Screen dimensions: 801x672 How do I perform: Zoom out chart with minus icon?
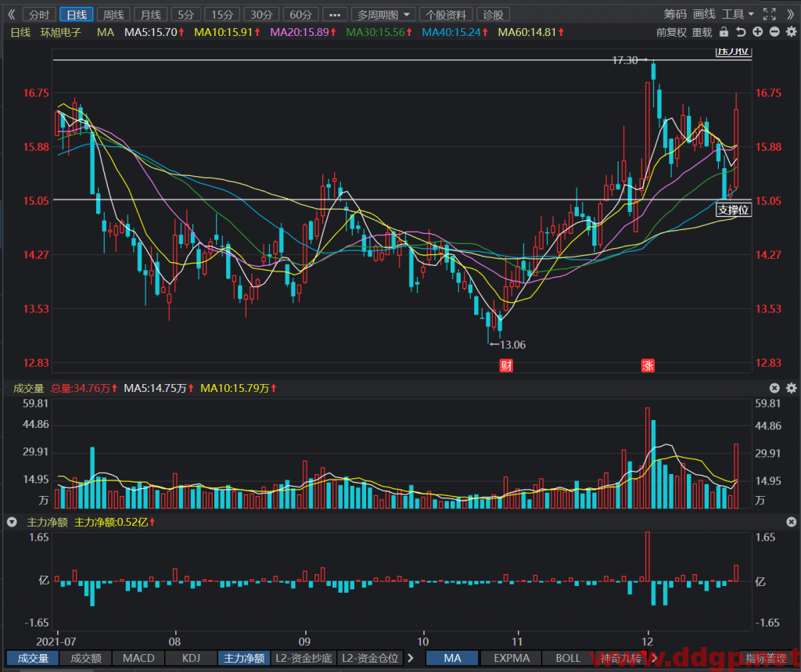pyautogui.click(x=774, y=32)
